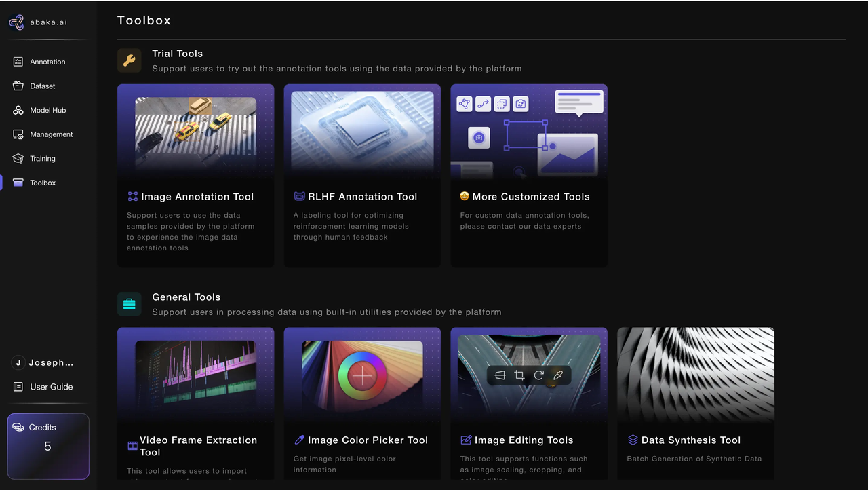Click the Annotation sidebar icon
The width and height of the screenshot is (868, 490).
point(18,62)
